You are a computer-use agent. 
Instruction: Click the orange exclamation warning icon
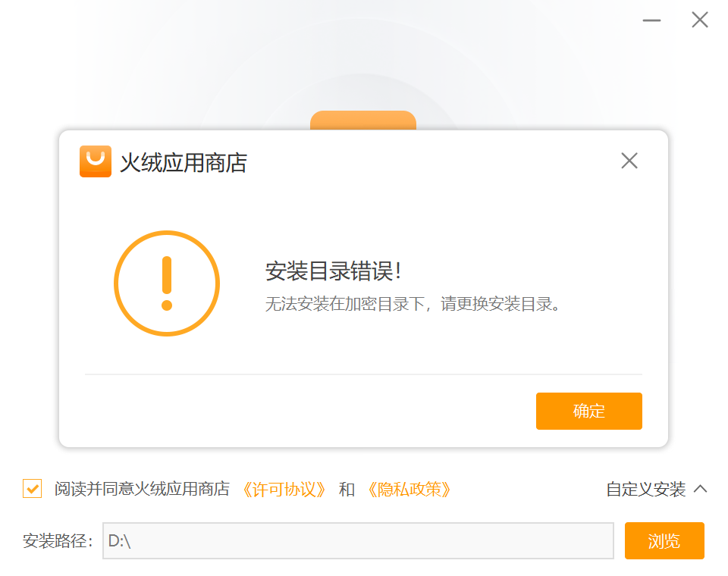167,283
